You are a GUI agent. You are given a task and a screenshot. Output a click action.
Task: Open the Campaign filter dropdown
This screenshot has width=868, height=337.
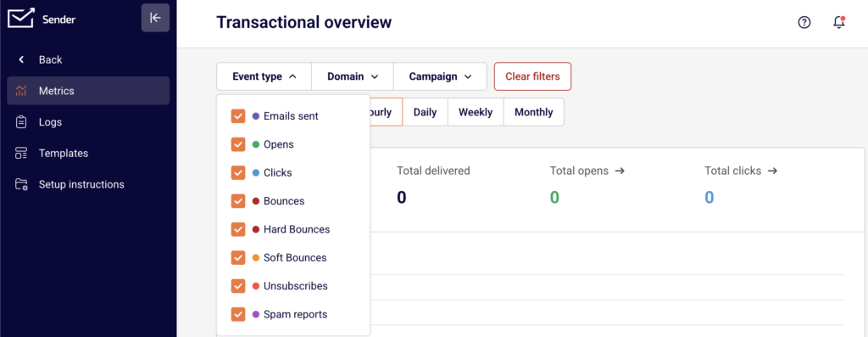point(440,76)
